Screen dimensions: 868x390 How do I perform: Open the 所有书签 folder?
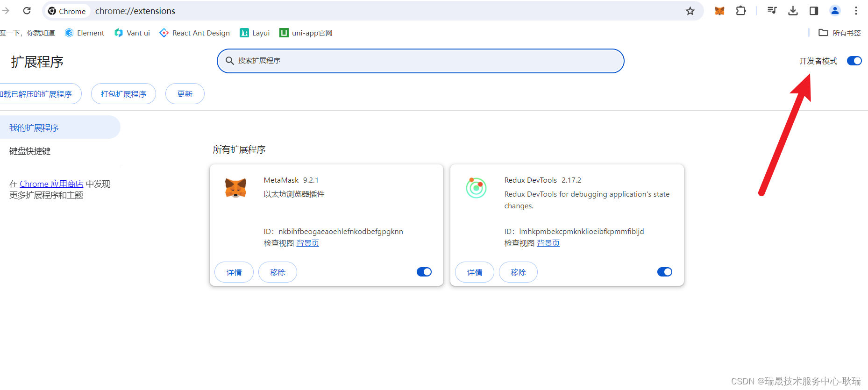click(840, 33)
